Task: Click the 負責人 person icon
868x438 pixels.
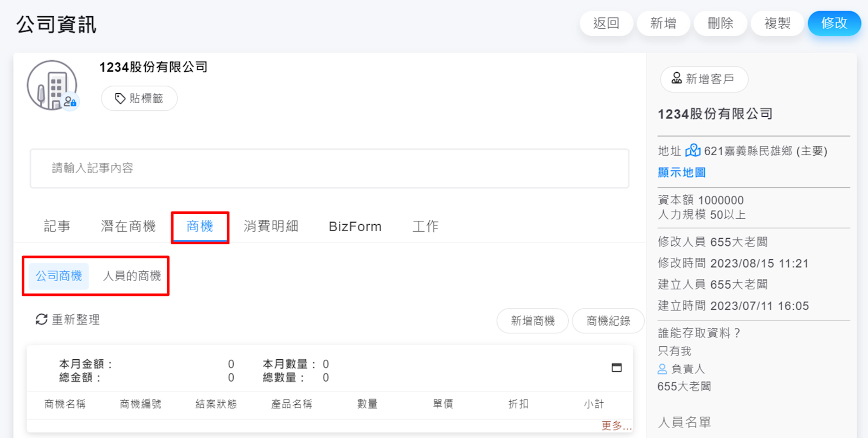Action: (x=662, y=369)
